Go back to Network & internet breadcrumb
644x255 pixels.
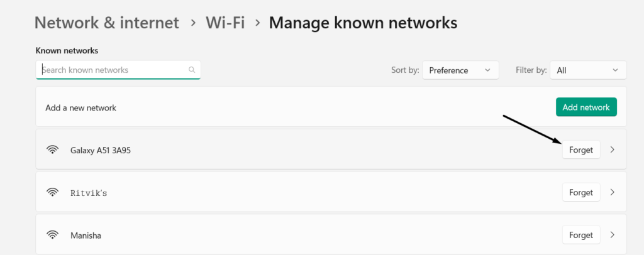pos(106,23)
